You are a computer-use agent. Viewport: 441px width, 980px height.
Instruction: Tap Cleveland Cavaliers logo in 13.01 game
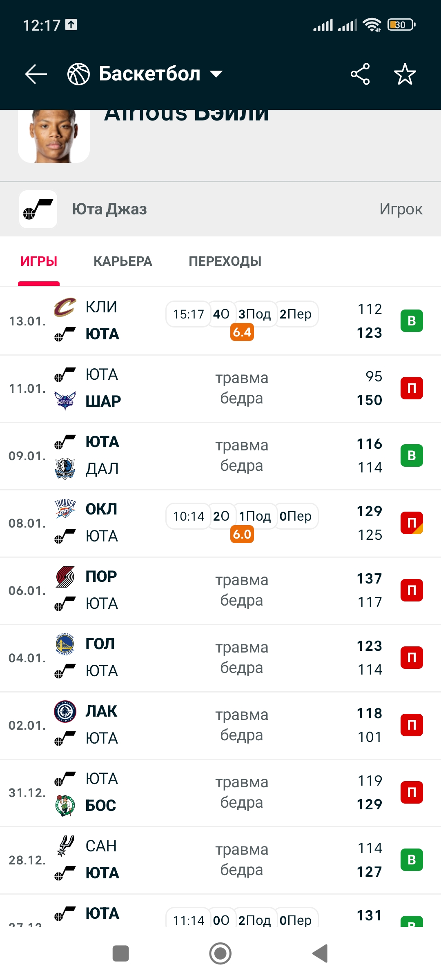tap(65, 307)
